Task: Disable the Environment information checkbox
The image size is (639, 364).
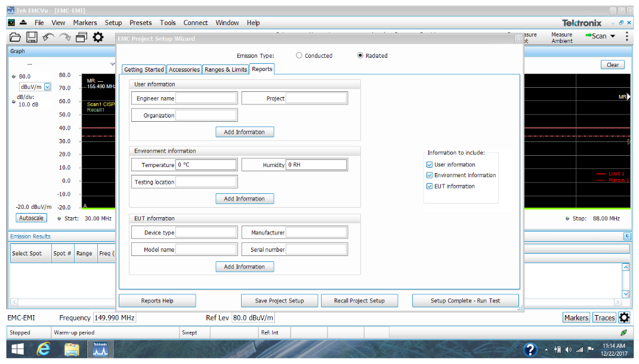Action: point(430,175)
